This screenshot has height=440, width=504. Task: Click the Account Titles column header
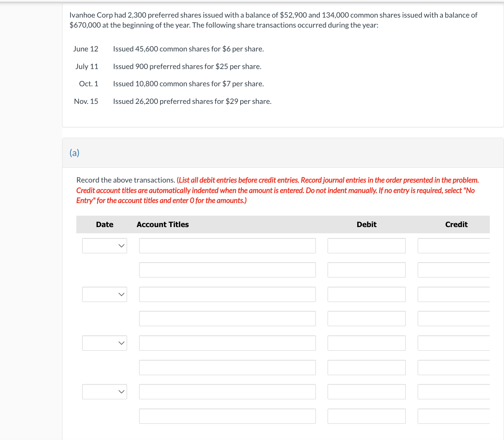(163, 225)
